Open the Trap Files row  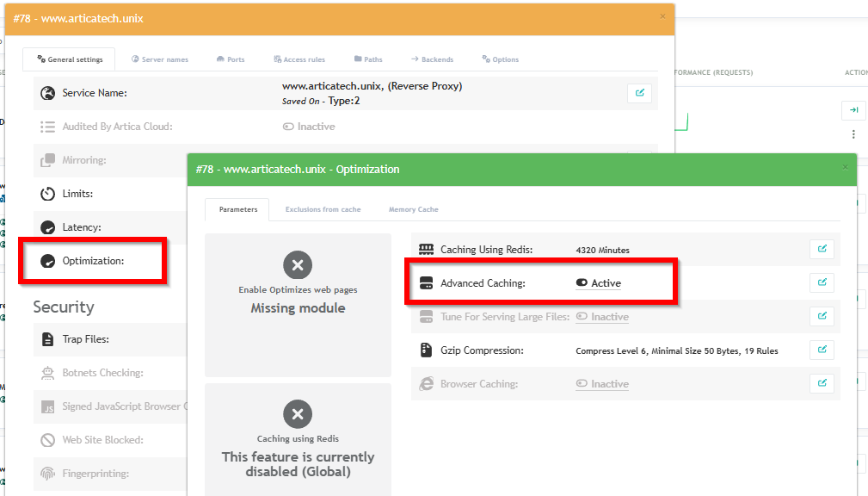pos(111,339)
